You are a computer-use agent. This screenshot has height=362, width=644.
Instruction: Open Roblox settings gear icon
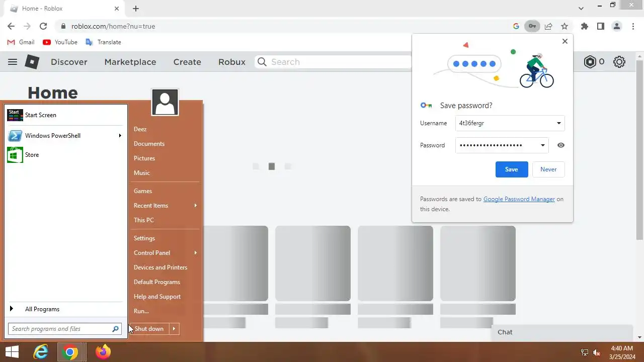(619, 62)
